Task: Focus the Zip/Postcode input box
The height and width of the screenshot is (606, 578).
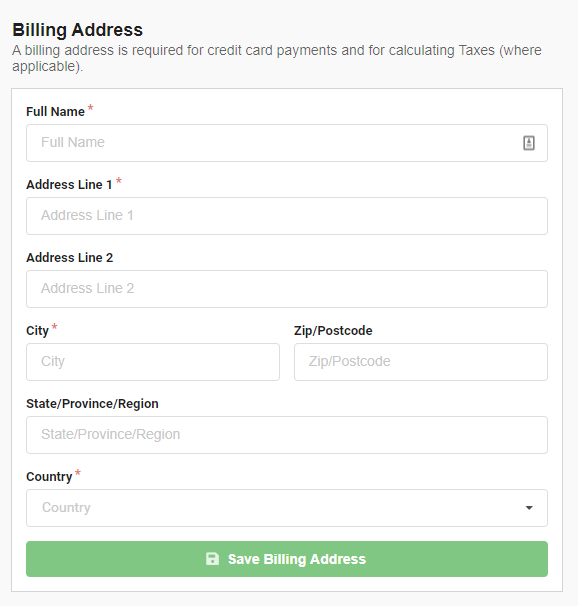Action: [421, 362]
